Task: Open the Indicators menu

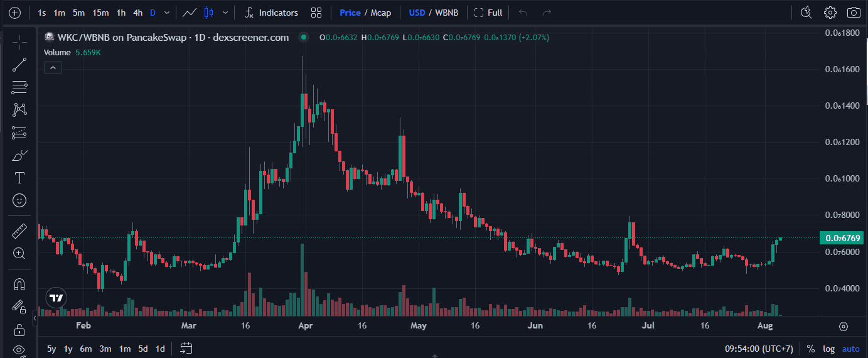Action: 271,13
